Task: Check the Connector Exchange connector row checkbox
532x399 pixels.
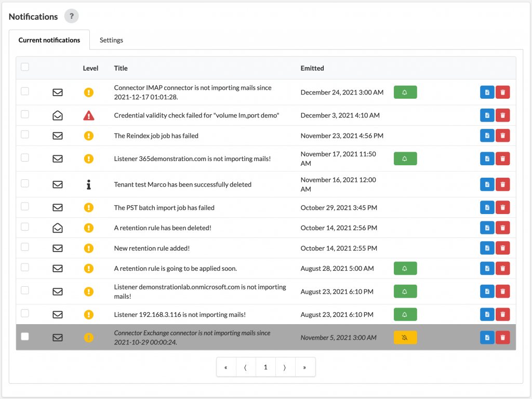Action: point(25,337)
